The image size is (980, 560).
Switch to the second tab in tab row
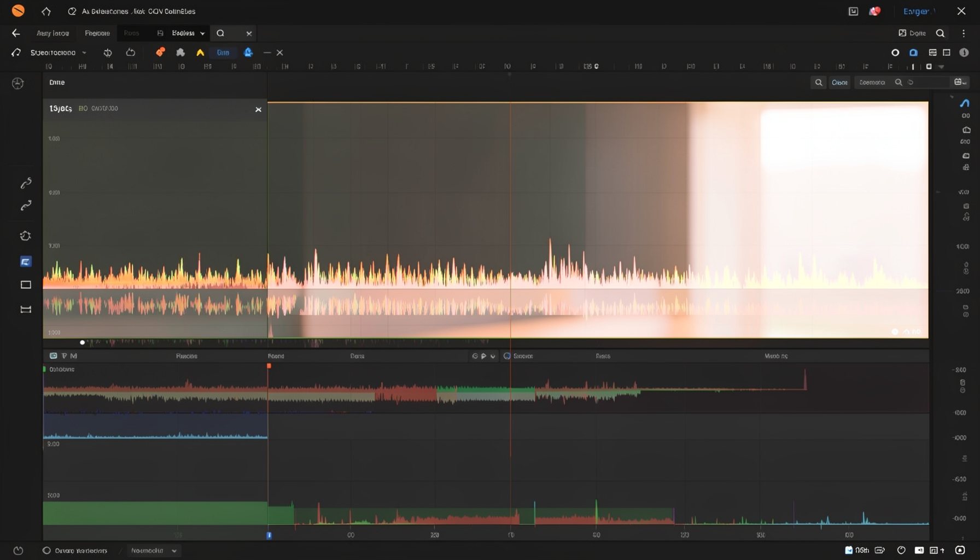coord(97,33)
